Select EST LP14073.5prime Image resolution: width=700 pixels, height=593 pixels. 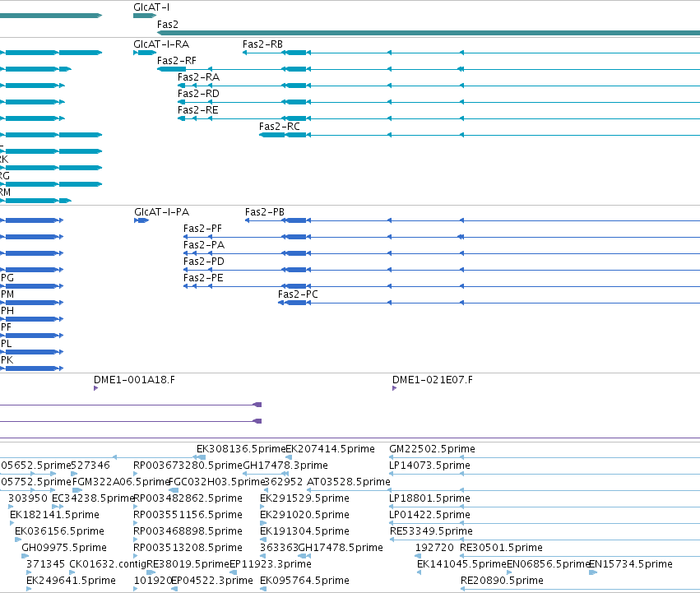coord(429,466)
